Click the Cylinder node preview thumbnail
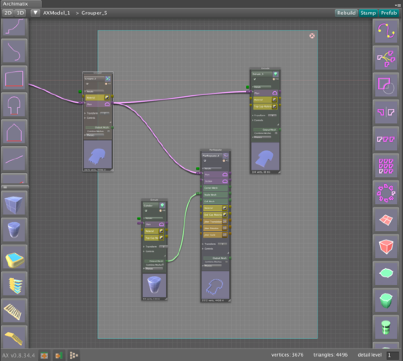Image resolution: width=403 pixels, height=361 pixels. (154, 285)
